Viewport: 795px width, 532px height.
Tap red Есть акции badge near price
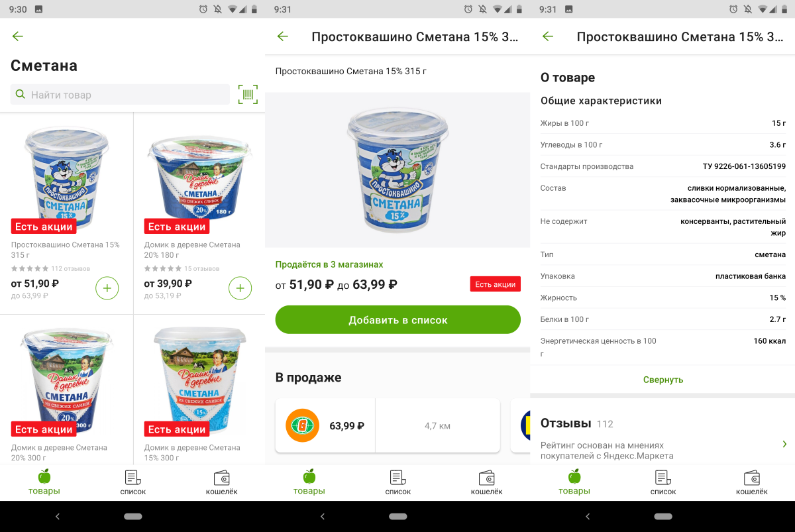496,284
